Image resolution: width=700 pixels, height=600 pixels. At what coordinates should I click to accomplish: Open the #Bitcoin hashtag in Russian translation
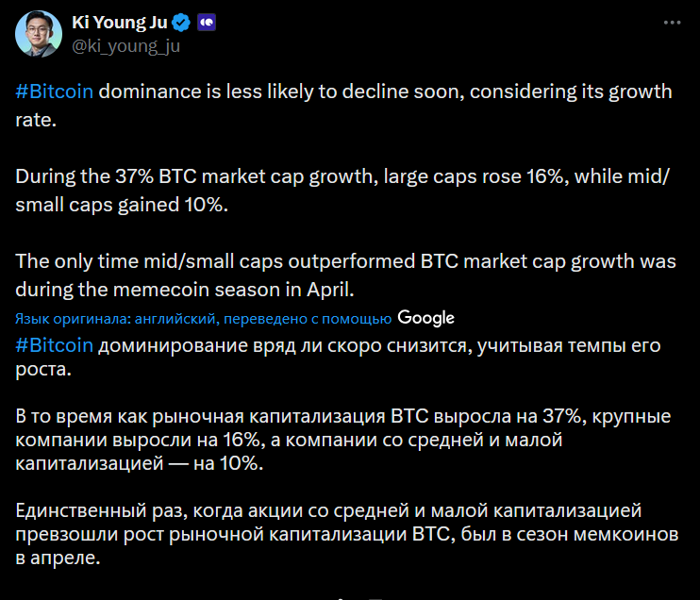[x=55, y=345]
